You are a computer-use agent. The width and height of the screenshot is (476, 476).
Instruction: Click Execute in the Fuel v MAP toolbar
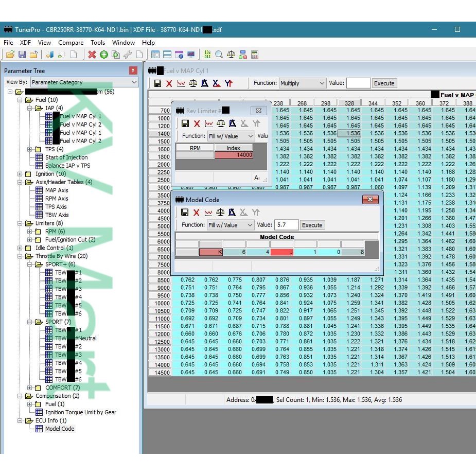click(384, 83)
